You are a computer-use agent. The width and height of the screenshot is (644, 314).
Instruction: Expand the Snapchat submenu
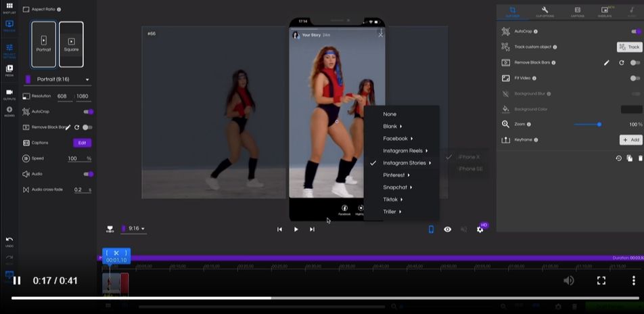(397, 187)
